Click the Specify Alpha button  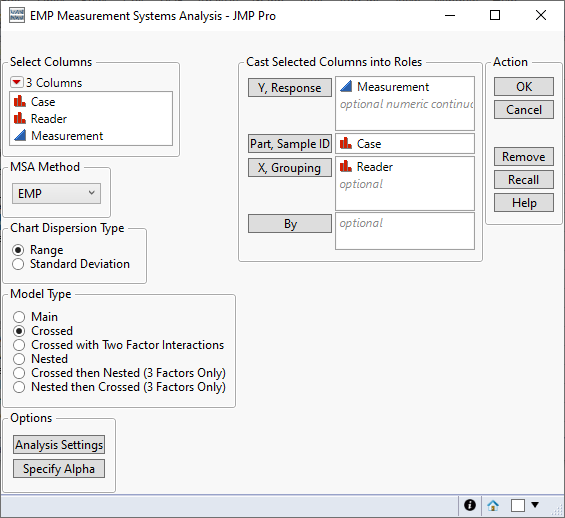pos(59,469)
